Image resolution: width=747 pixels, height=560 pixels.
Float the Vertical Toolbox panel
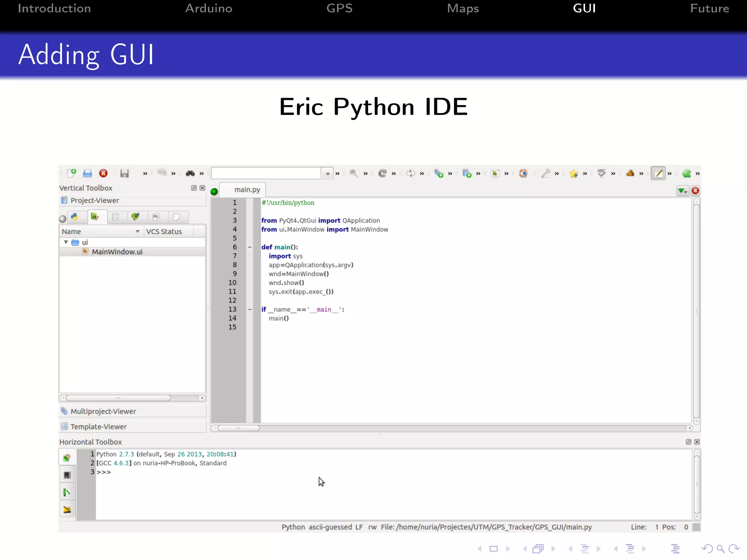tap(194, 188)
